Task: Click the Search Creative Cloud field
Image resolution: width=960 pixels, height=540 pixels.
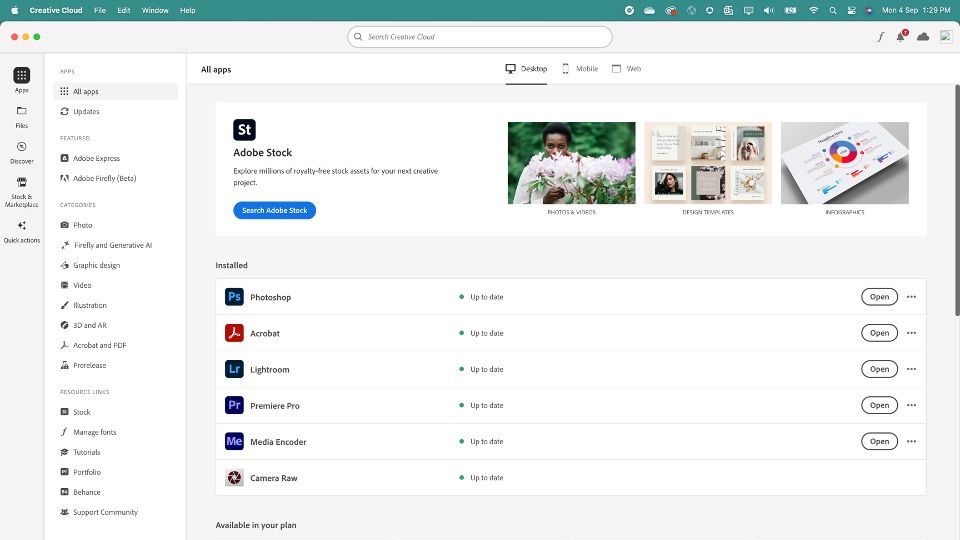Action: coord(480,37)
